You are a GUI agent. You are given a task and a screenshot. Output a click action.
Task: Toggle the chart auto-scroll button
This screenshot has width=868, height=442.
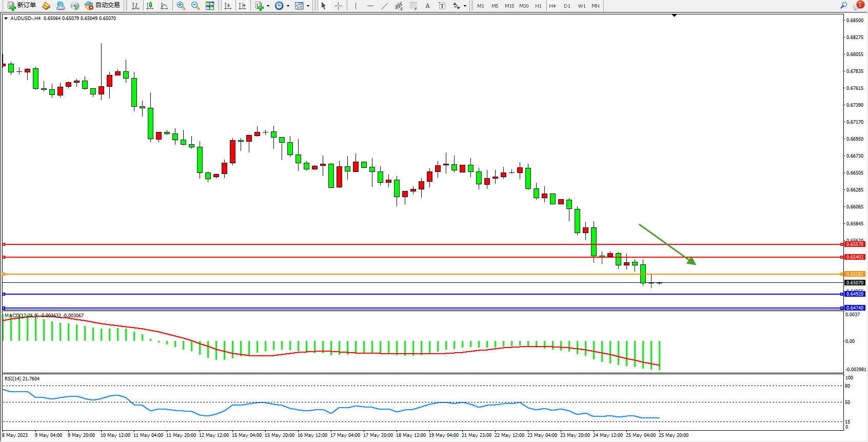tap(228, 6)
